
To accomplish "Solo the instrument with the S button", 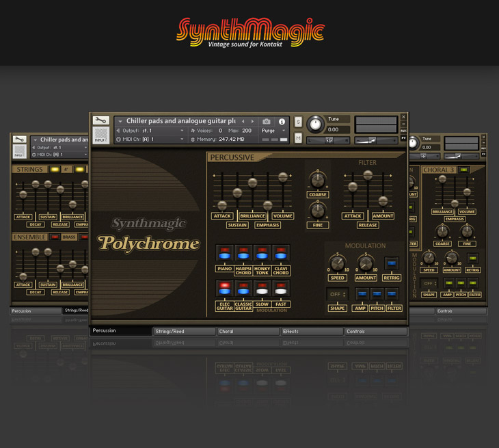I will click(298, 122).
